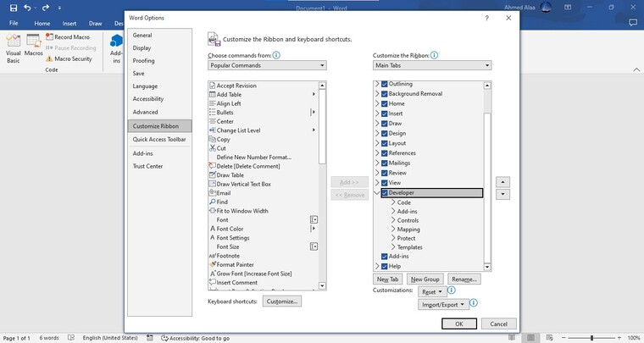The height and width of the screenshot is (343, 644).
Task: Click the New Tab button
Action: click(x=388, y=279)
